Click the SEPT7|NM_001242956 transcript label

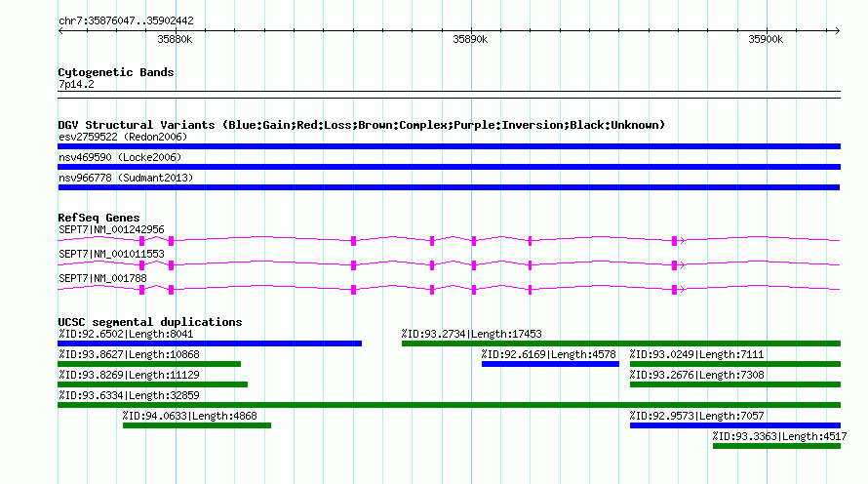111,229
